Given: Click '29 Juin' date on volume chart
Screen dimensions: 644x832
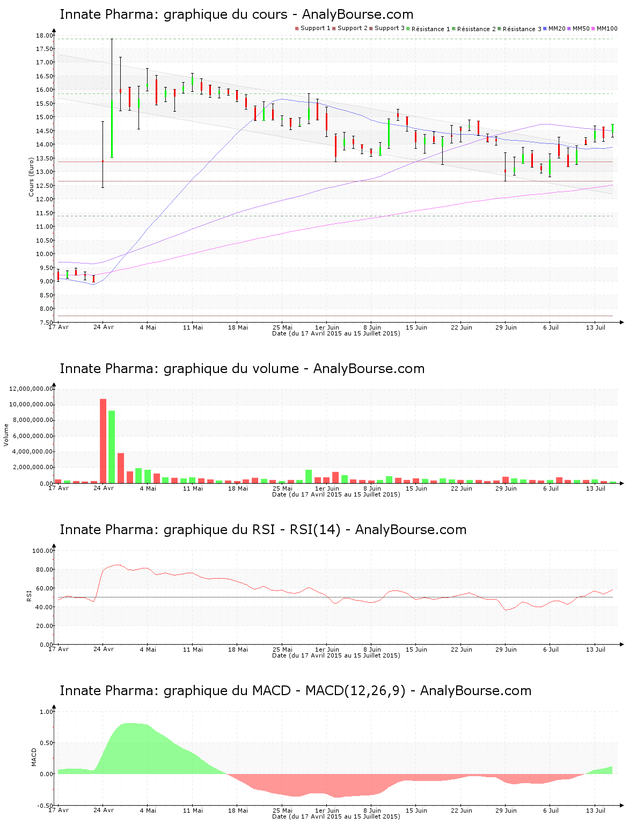Looking at the screenshot, I should click(x=506, y=488).
